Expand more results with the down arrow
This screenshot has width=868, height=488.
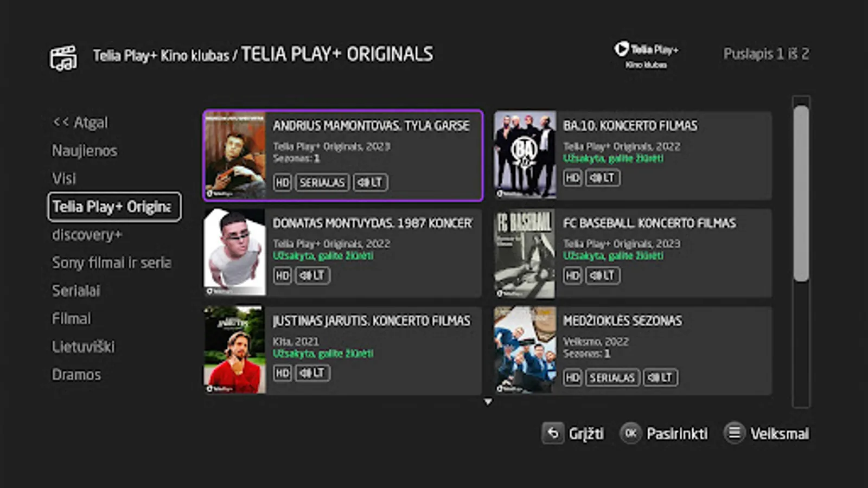[488, 402]
